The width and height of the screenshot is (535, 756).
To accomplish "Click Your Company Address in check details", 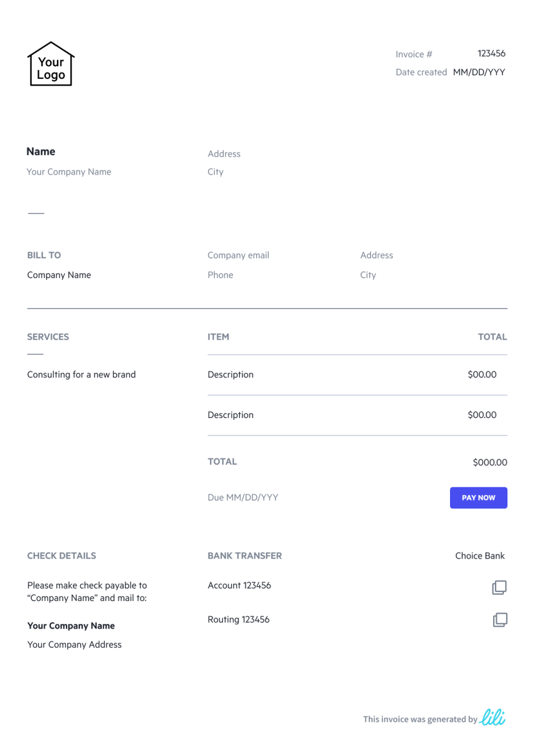I will point(74,645).
